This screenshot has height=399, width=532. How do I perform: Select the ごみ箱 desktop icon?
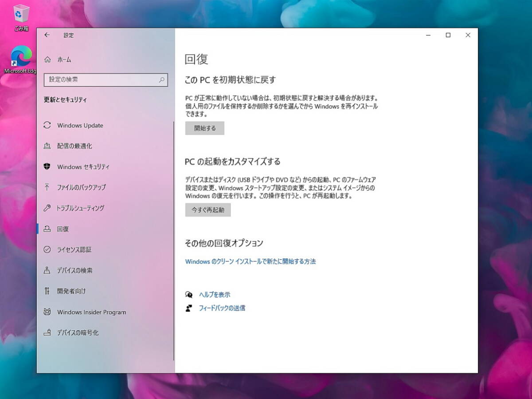(21, 18)
